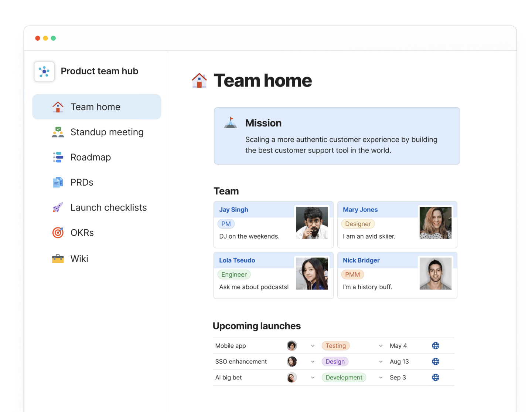Expand the Testing status dropdown for Mobile app
532x412 pixels.
pos(381,345)
